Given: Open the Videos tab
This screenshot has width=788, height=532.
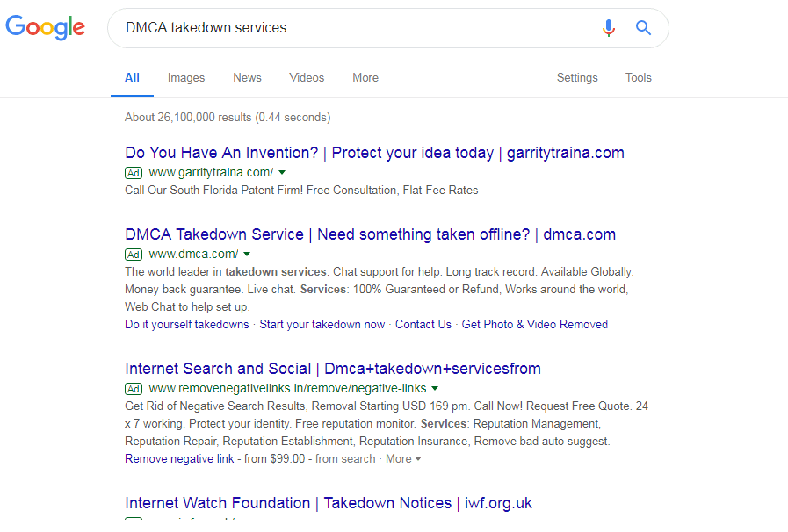Looking at the screenshot, I should 307,77.
